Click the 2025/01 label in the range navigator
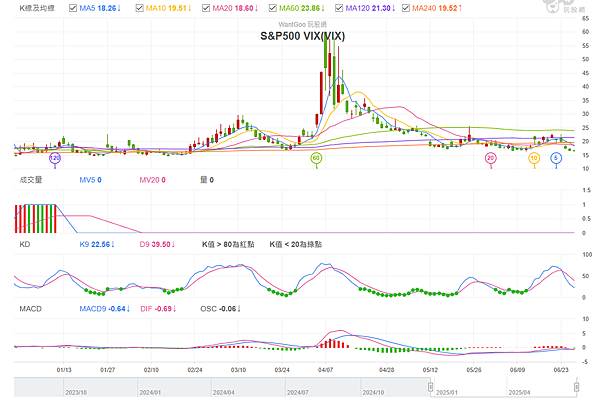The height and width of the screenshot is (401, 600). (447, 393)
